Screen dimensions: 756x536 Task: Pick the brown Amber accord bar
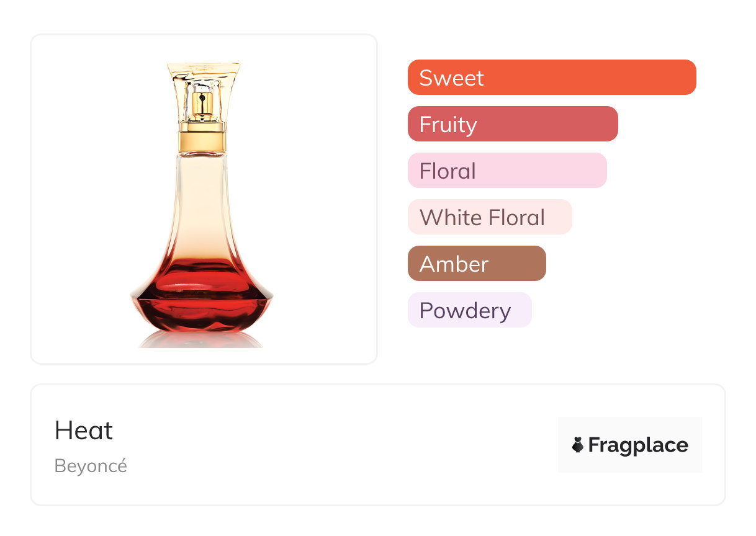coord(477,264)
